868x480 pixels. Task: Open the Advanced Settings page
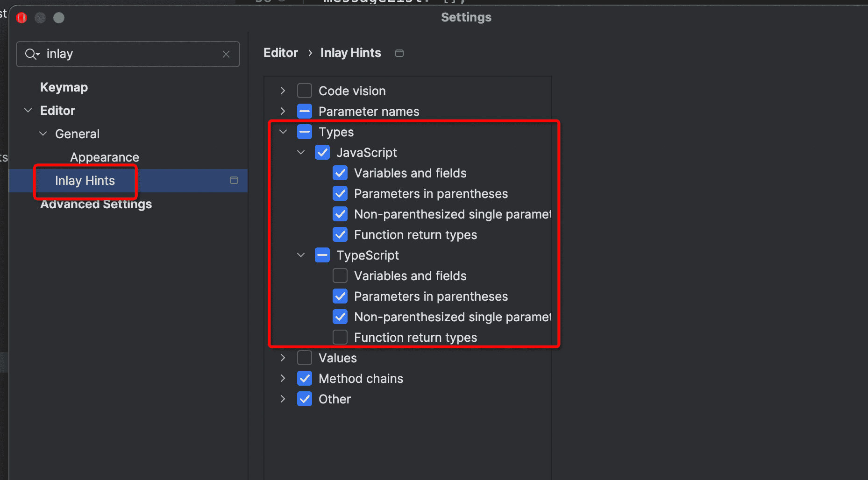point(96,205)
